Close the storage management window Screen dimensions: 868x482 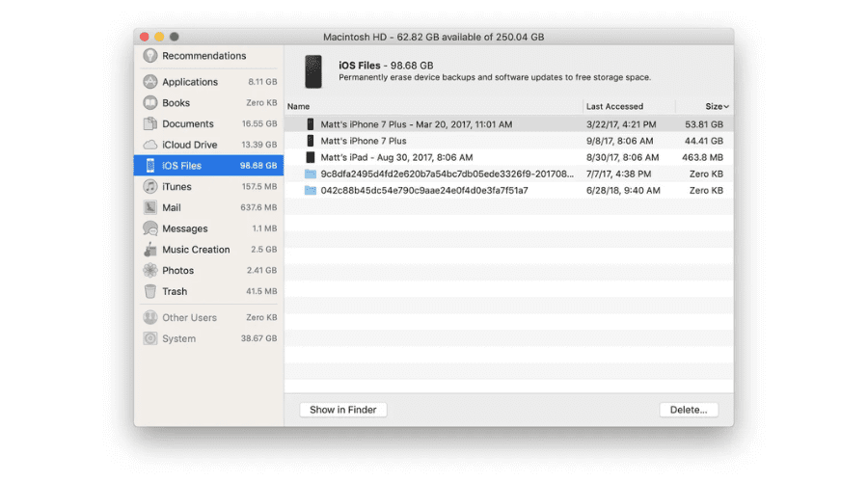click(x=145, y=37)
